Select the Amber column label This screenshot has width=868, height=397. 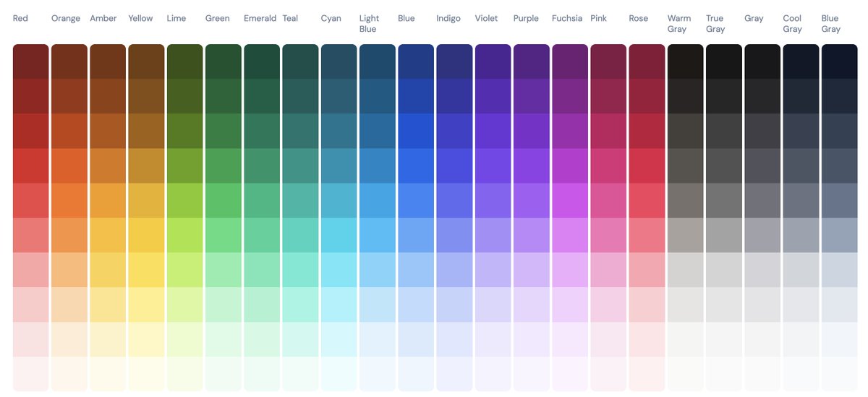click(x=103, y=18)
